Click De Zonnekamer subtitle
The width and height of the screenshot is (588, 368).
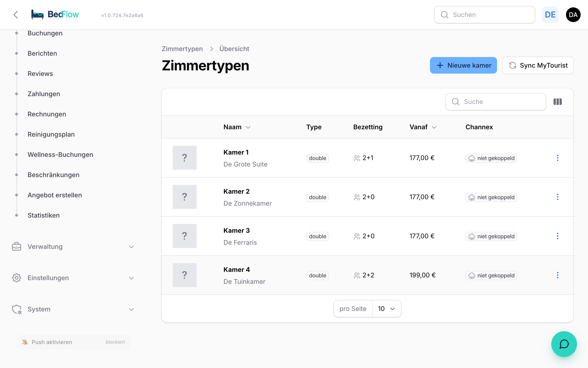point(248,203)
